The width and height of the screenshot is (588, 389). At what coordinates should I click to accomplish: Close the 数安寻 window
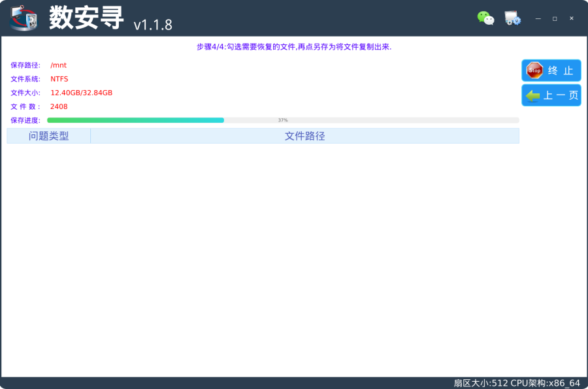(x=572, y=18)
